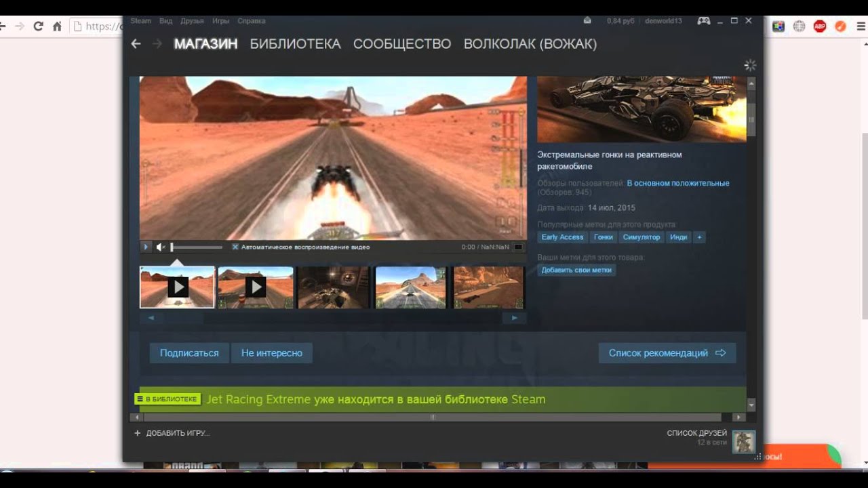Image resolution: width=868 pixels, height=488 pixels.
Task: Click the Chrome home button
Action: pos(57,26)
